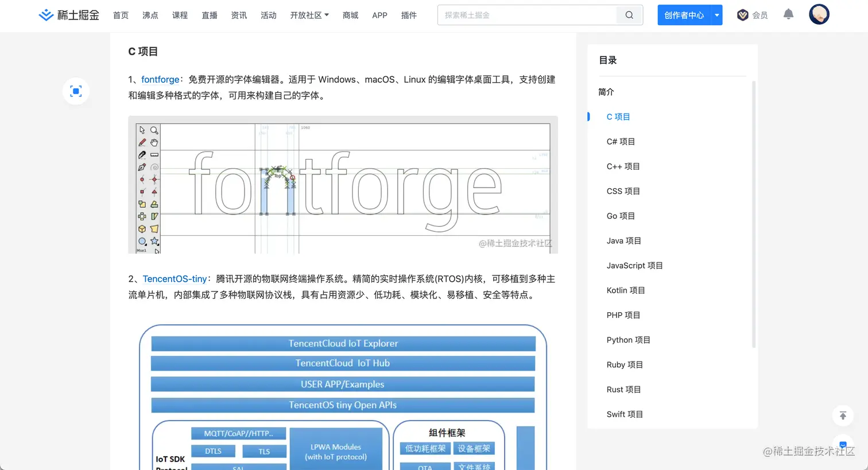This screenshot has height=470, width=868.
Task: Go to the 商城 page
Action: click(350, 15)
